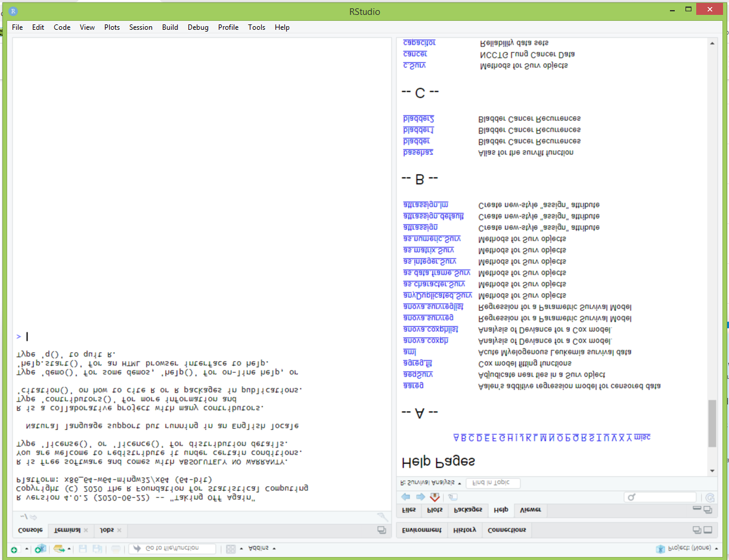729x560 pixels.
Task: Click the New File icon in the toolbar
Action: pos(14,549)
